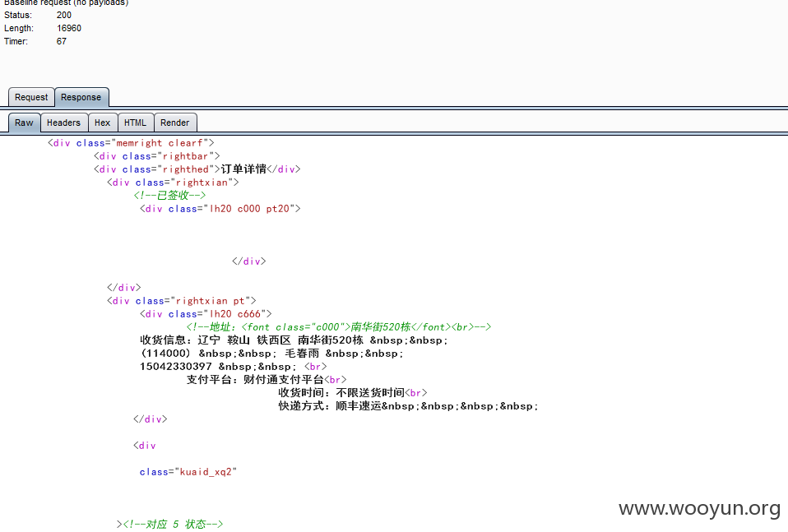
Task: Click the 'righthed' 订单详情 line
Action: coord(197,169)
